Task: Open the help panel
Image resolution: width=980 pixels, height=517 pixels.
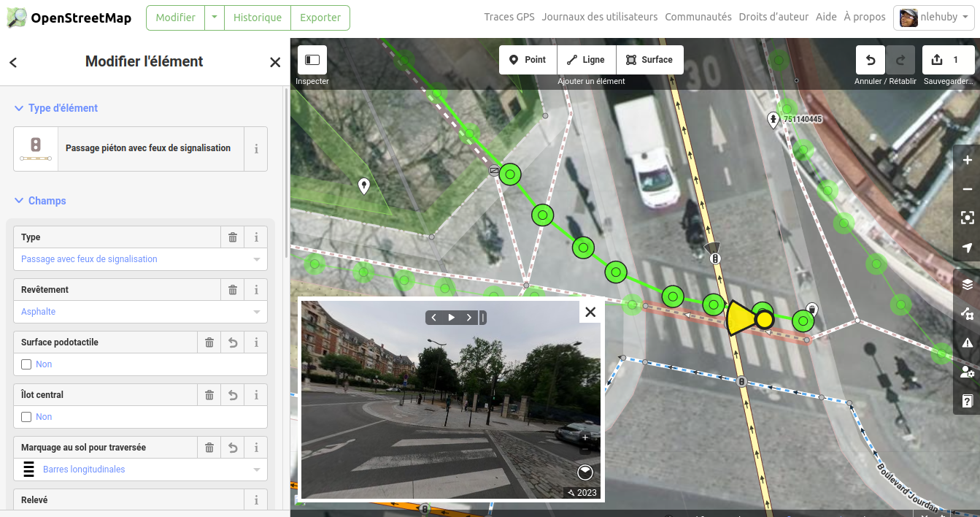Action: pyautogui.click(x=967, y=401)
